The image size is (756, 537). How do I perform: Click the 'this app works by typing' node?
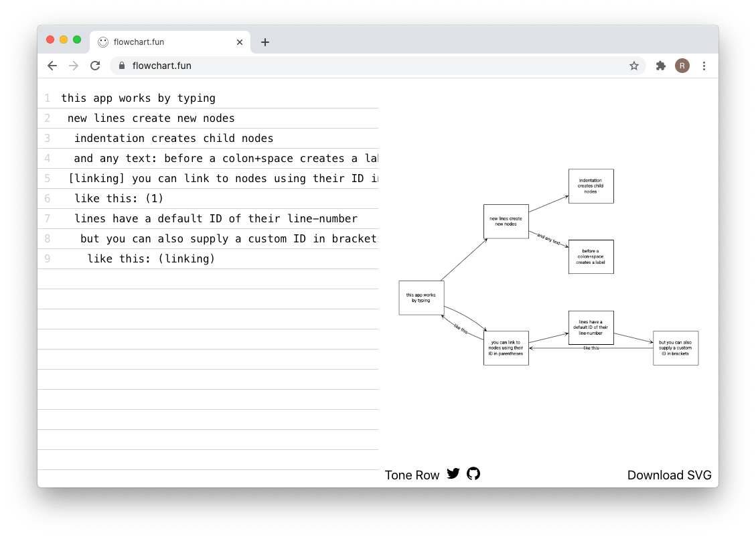[421, 298]
